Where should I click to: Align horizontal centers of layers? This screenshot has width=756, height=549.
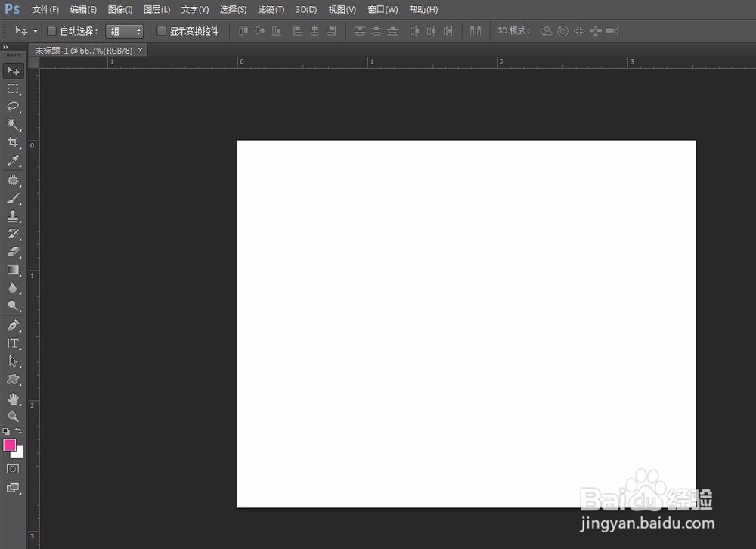tap(314, 31)
